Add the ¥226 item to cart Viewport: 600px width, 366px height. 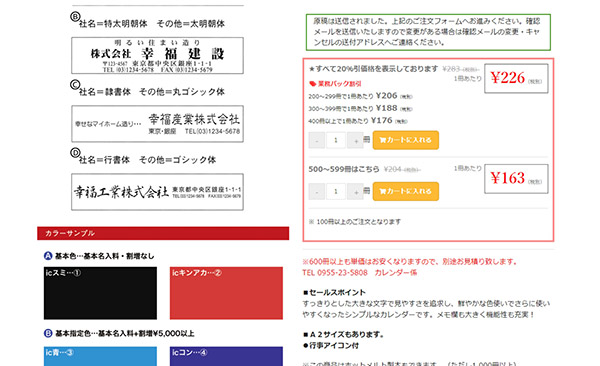click(x=406, y=140)
